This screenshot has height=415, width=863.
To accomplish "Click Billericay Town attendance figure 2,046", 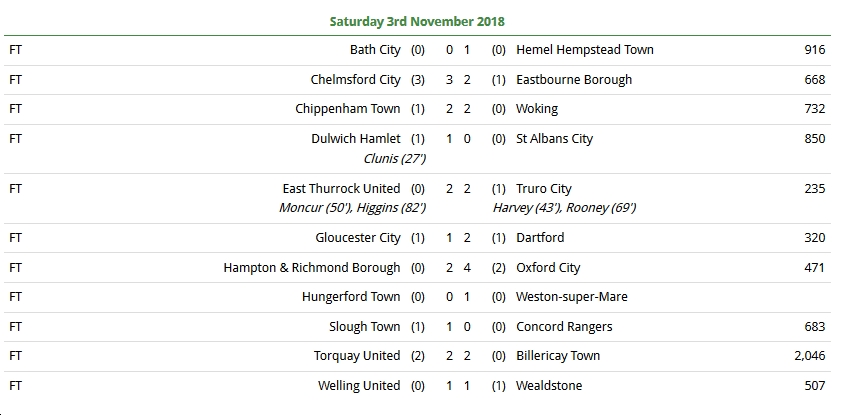I will point(810,356).
